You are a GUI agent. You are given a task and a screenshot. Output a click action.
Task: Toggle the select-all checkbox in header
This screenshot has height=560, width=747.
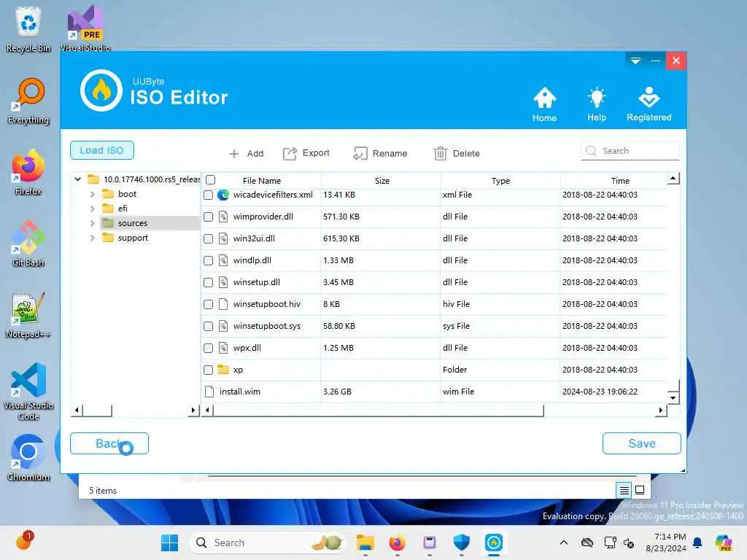[x=211, y=179]
